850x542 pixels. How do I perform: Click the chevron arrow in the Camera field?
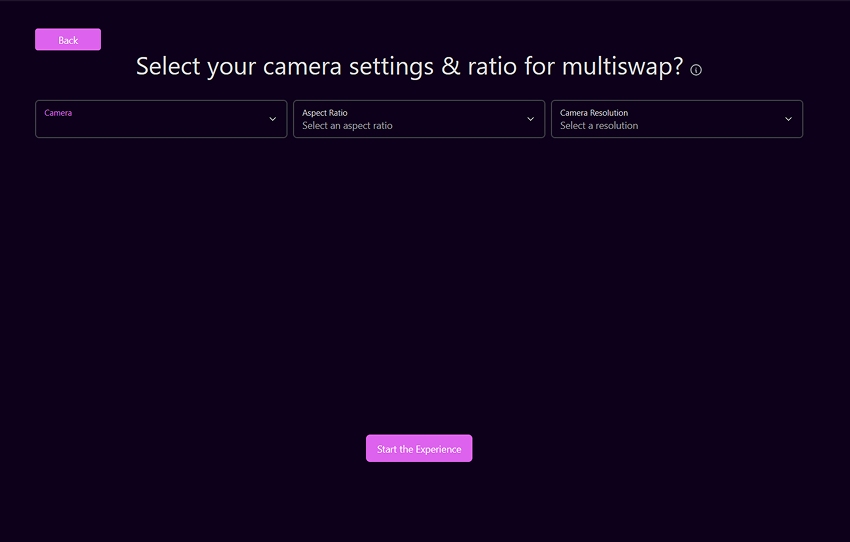[272, 119]
